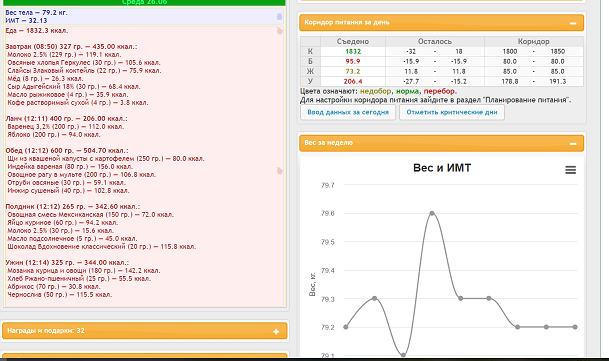This screenshot has height=361, width=609.
Task: Click the Мозаика курица и овощи entry
Action: click(84, 270)
